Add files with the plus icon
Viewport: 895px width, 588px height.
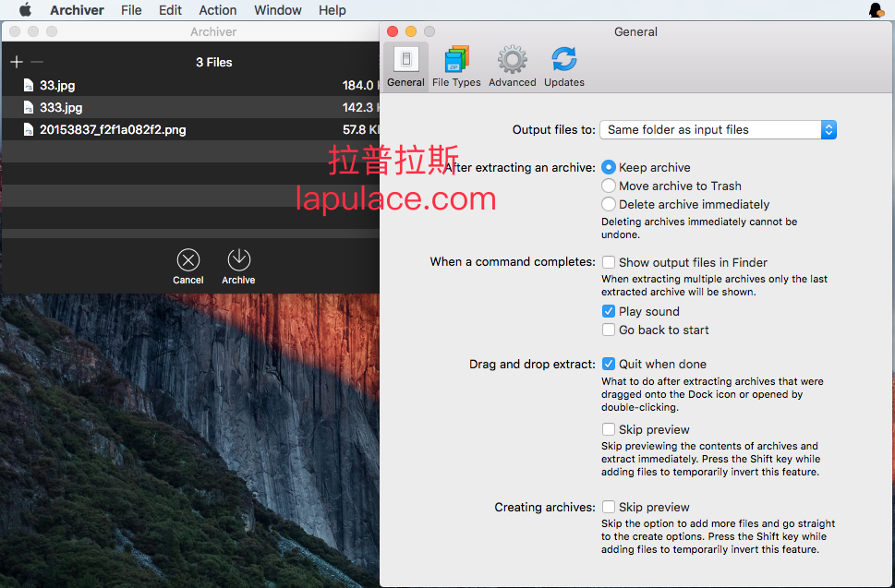[17, 62]
